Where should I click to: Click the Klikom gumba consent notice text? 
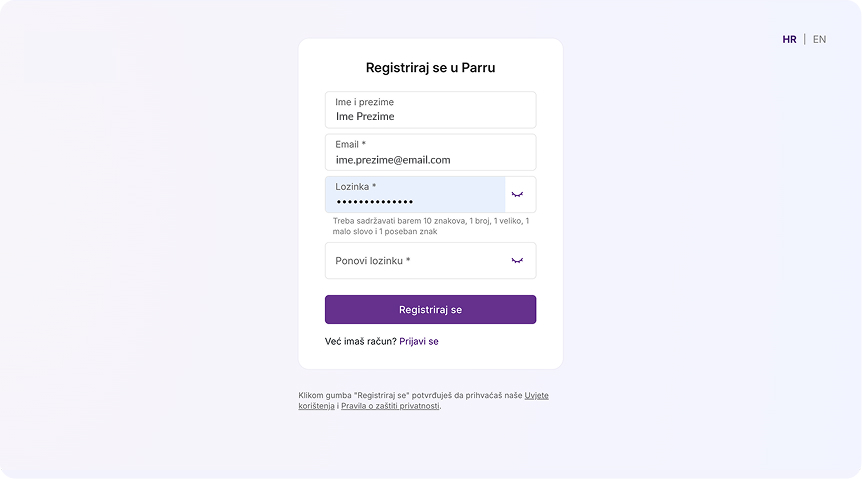[410, 395]
